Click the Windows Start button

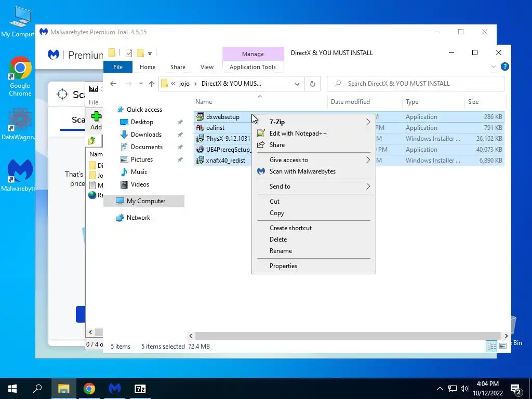[12, 389]
